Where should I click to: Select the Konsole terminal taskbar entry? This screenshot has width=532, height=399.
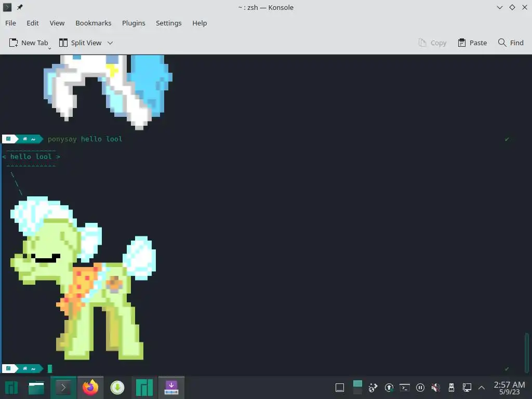(63, 388)
